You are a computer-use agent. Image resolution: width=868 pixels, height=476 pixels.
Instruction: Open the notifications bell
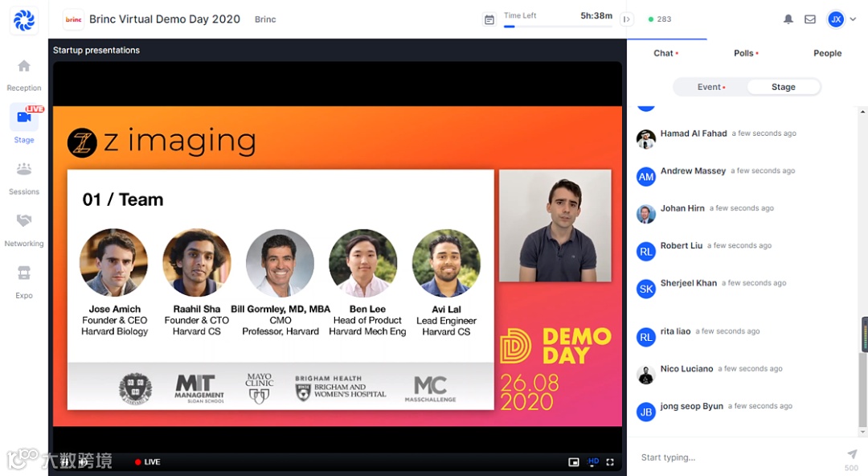[x=788, y=19]
